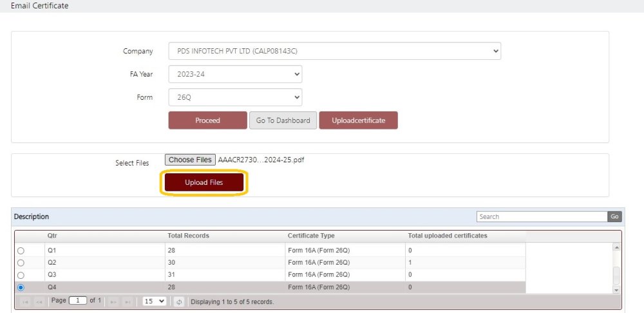Image resolution: width=644 pixels, height=313 pixels.
Task: Go to next page in grid pager
Action: [x=114, y=302]
